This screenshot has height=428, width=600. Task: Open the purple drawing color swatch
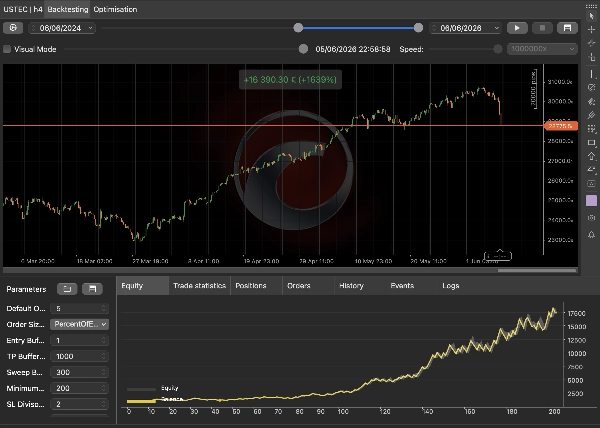pos(592,200)
